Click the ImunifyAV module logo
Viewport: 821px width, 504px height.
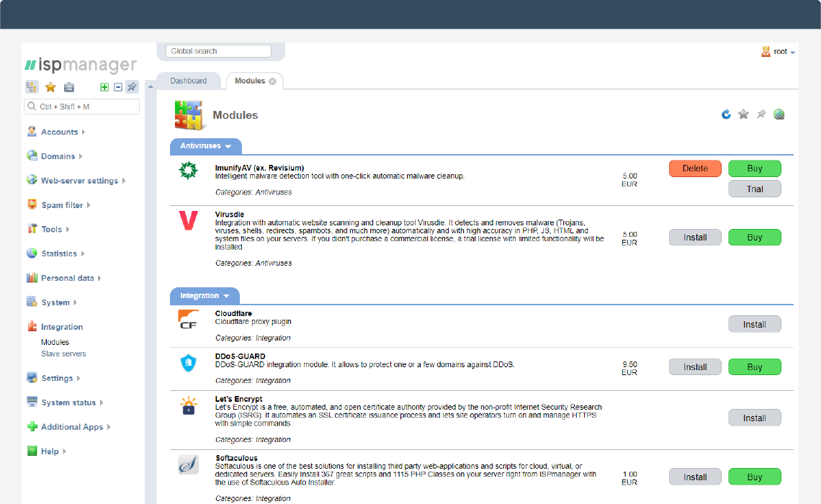coord(188,170)
